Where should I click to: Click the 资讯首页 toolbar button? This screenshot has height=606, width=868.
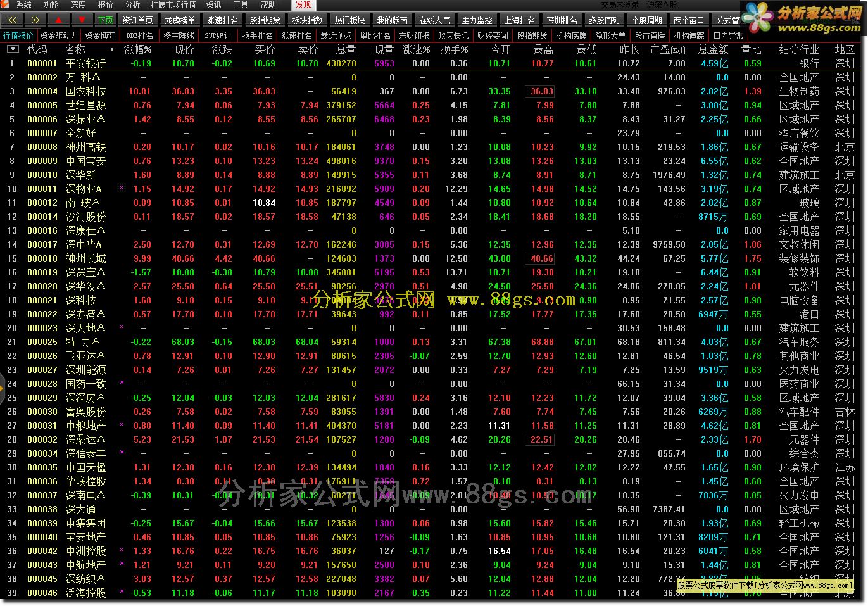(x=138, y=20)
